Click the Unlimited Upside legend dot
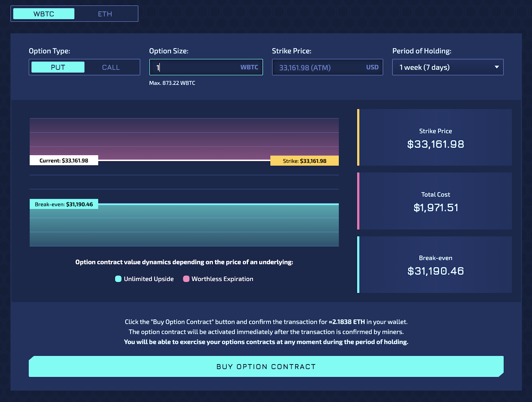Image resolution: width=532 pixels, height=402 pixels. [x=118, y=279]
